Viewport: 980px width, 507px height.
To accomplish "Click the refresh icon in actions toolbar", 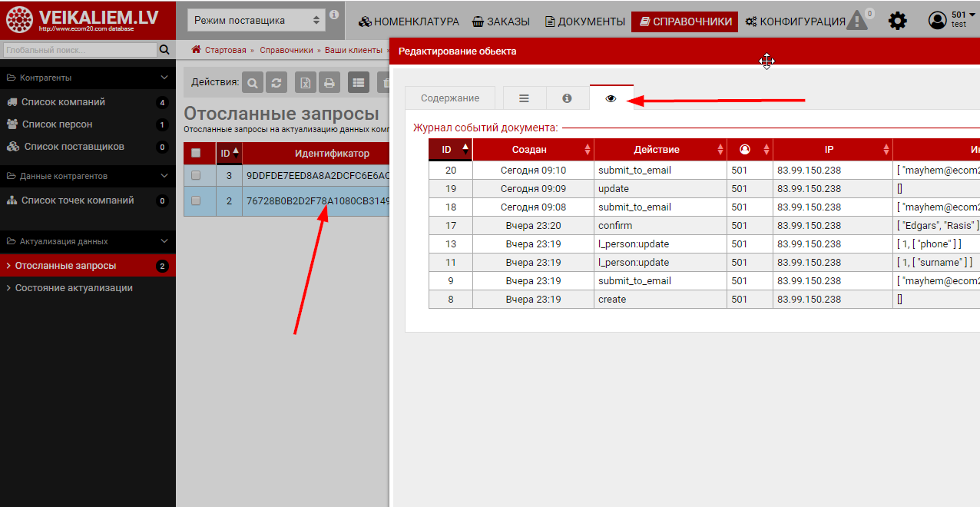I will 276,83.
